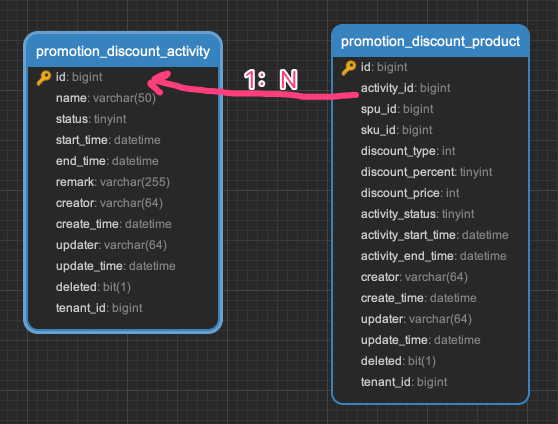Pick the status: tinyint field
The image size is (558, 424).
[91, 119]
